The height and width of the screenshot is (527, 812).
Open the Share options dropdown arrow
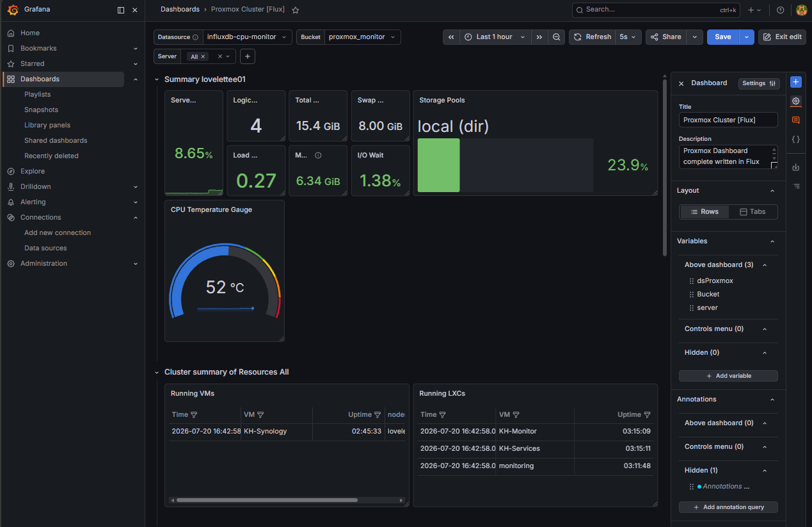click(695, 37)
